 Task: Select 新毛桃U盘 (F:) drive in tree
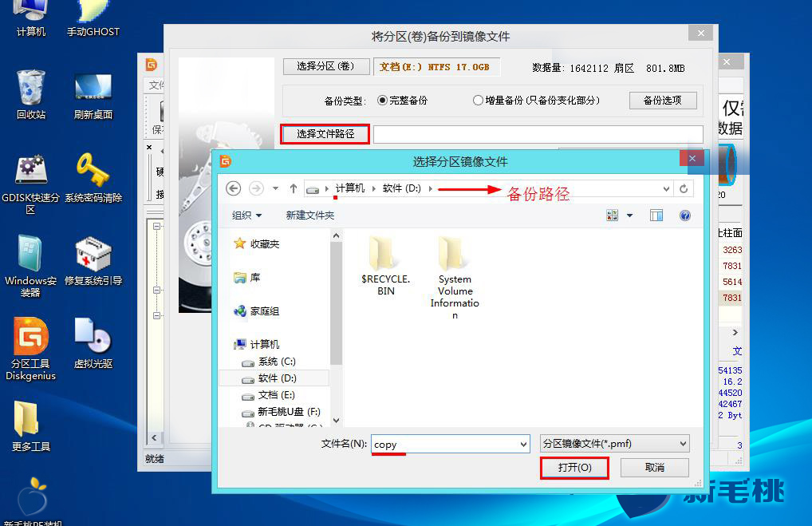click(x=282, y=412)
